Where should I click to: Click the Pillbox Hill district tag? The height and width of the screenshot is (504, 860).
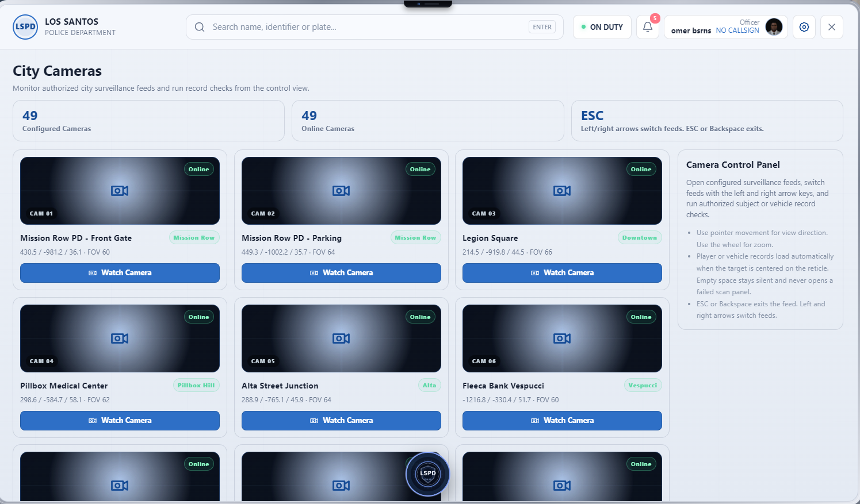click(196, 386)
